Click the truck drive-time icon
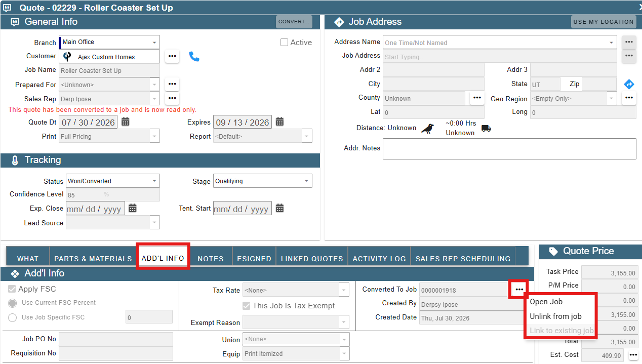The image size is (642, 364). click(x=486, y=129)
